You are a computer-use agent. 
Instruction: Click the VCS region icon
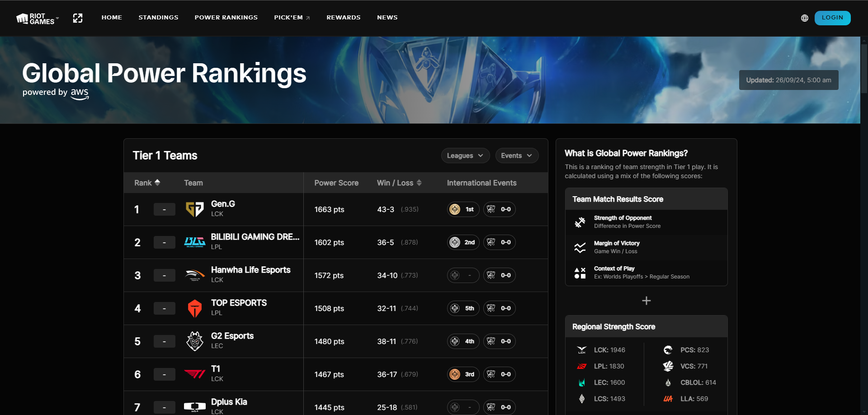(668, 366)
